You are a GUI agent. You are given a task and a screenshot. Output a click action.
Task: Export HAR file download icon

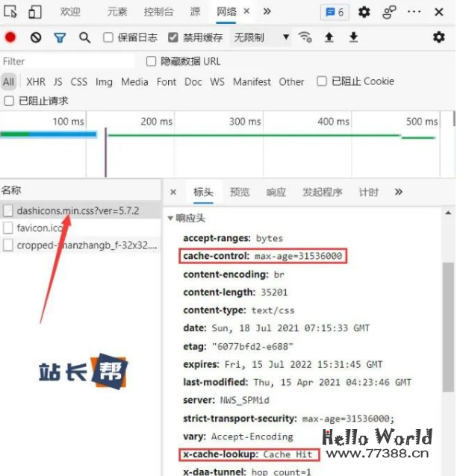353,37
